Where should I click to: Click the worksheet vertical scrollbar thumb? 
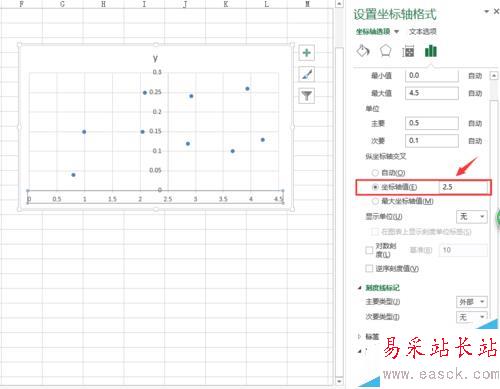[339, 212]
